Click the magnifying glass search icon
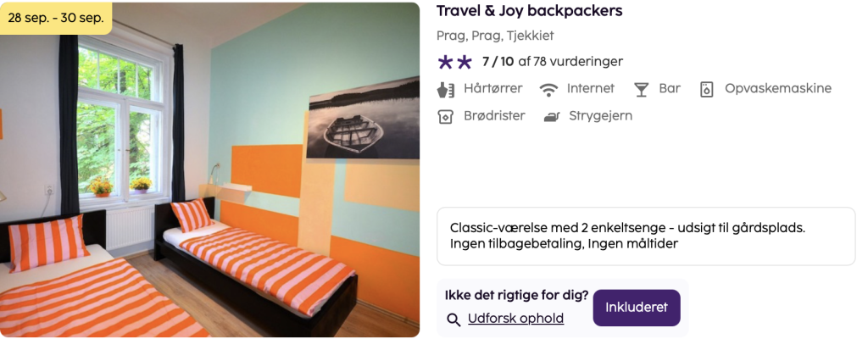The height and width of the screenshot is (339, 868). 454,320
